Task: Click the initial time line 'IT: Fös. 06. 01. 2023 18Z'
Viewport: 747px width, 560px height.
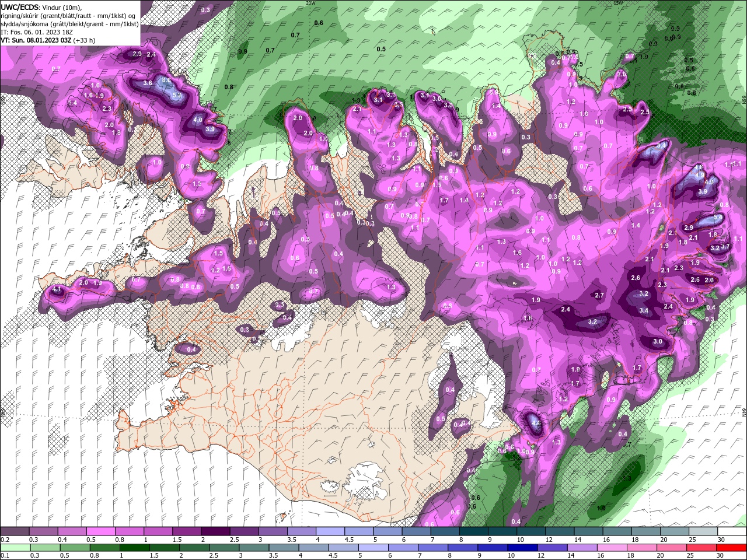Action: (36, 32)
